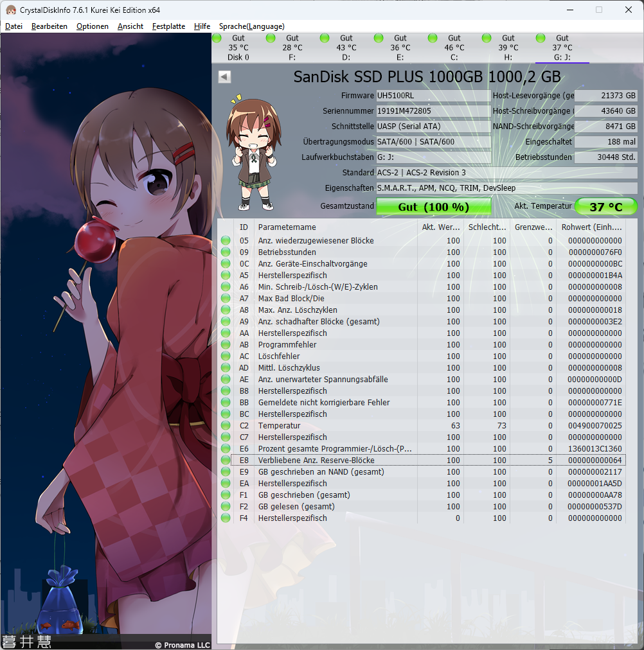Viewport: 644px width, 650px height.
Task: Click Eingeschaltet value 188 mal
Action: 606,141
